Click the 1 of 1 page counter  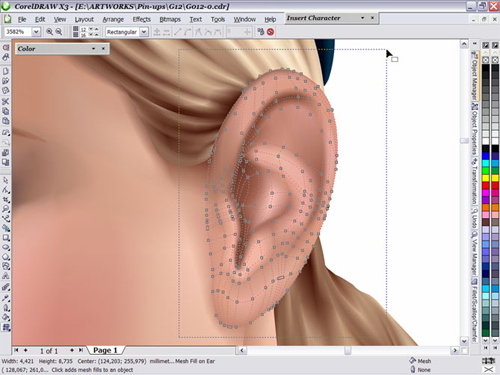tap(49, 351)
